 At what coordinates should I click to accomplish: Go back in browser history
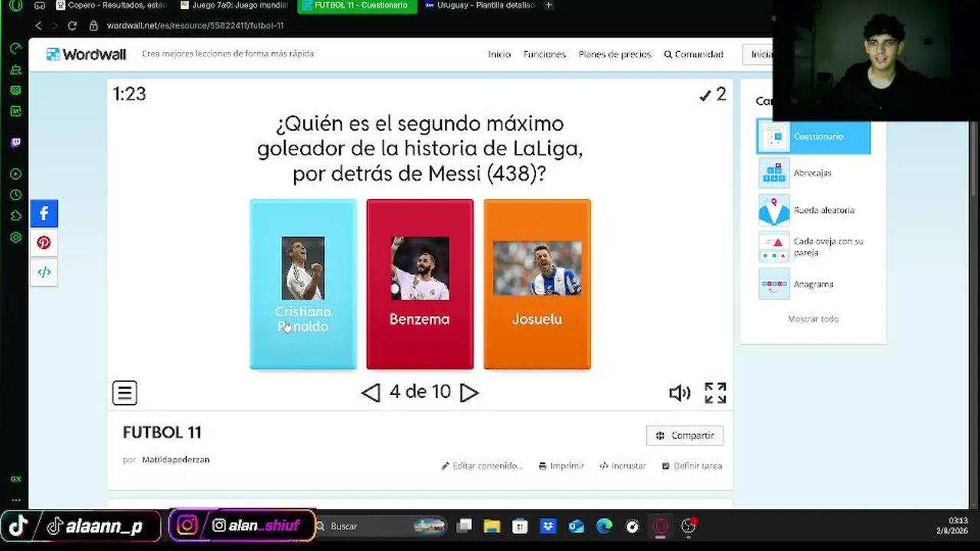[x=38, y=25]
